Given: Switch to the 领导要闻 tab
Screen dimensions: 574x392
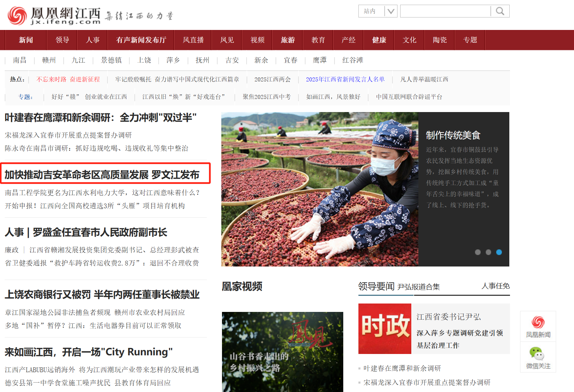Looking at the screenshot, I should tap(376, 286).
